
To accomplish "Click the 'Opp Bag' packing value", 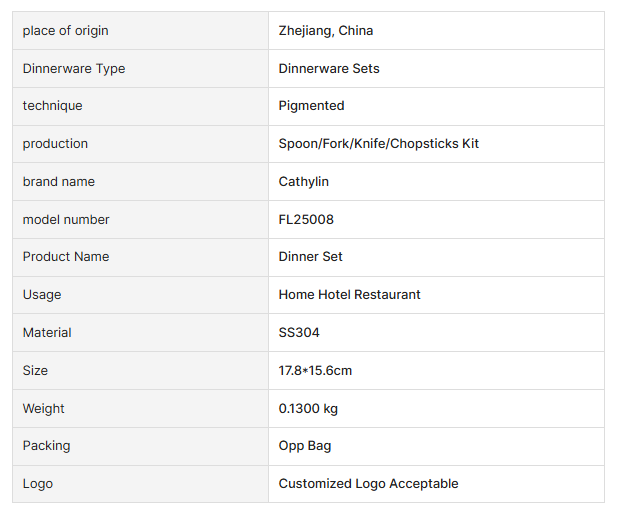I will tap(304, 446).
